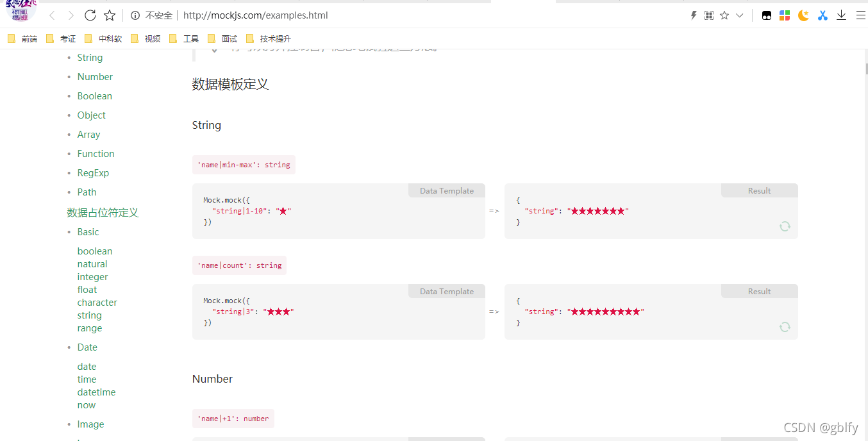Open the browser hamburger menu
The width and height of the screenshot is (868, 441).
[x=860, y=15]
